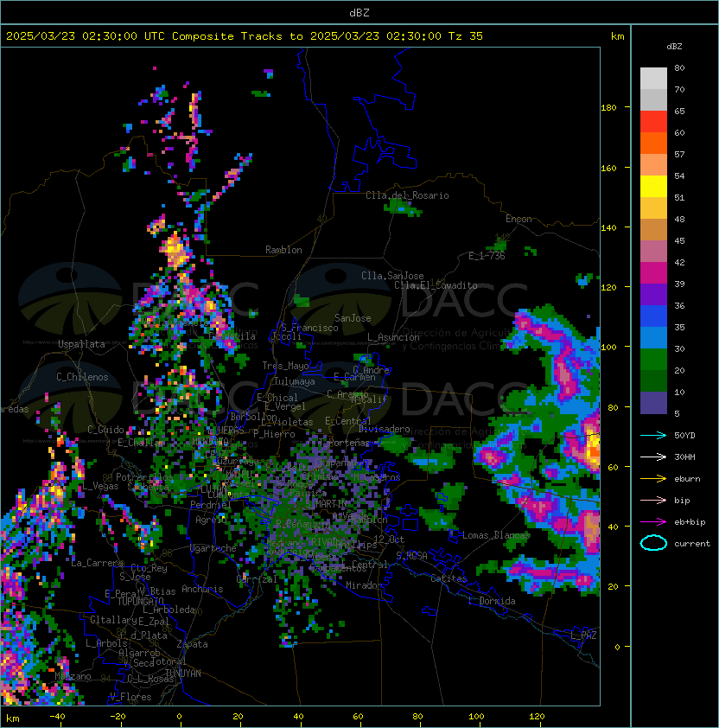
Task: Click the 'dBZ' heading above the color scale
Action: [674, 47]
